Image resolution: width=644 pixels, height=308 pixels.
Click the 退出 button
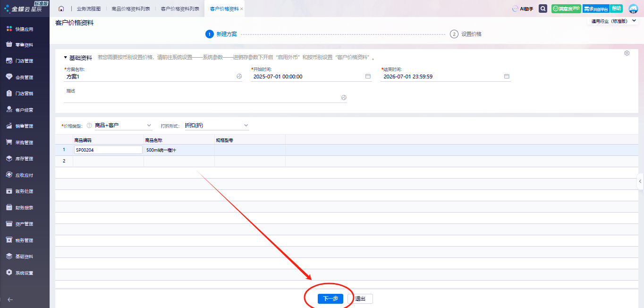(x=360, y=299)
